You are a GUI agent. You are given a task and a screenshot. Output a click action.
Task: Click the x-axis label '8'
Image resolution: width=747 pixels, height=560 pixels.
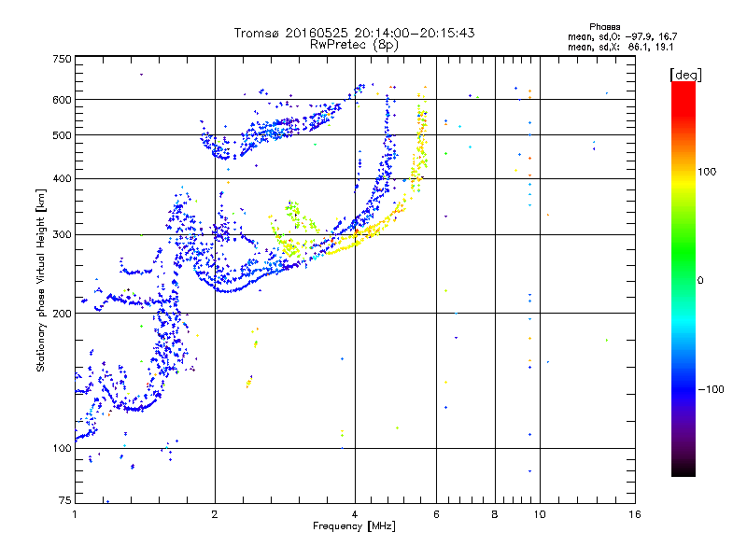(495, 514)
